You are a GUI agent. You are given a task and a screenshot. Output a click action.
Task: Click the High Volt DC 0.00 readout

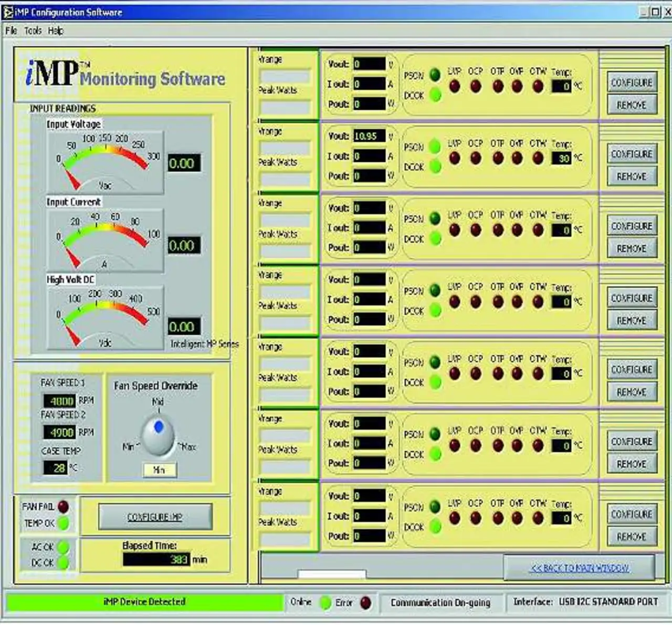(x=184, y=327)
